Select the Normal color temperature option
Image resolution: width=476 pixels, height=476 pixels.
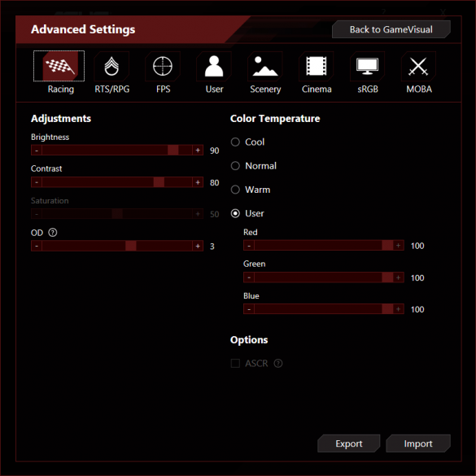[x=235, y=166]
